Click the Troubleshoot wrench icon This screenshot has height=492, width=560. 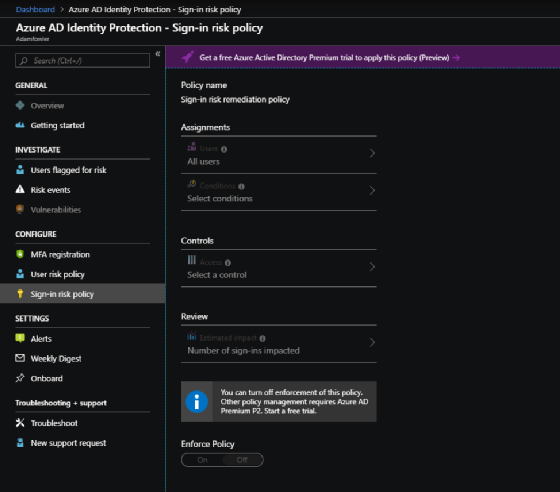20,423
